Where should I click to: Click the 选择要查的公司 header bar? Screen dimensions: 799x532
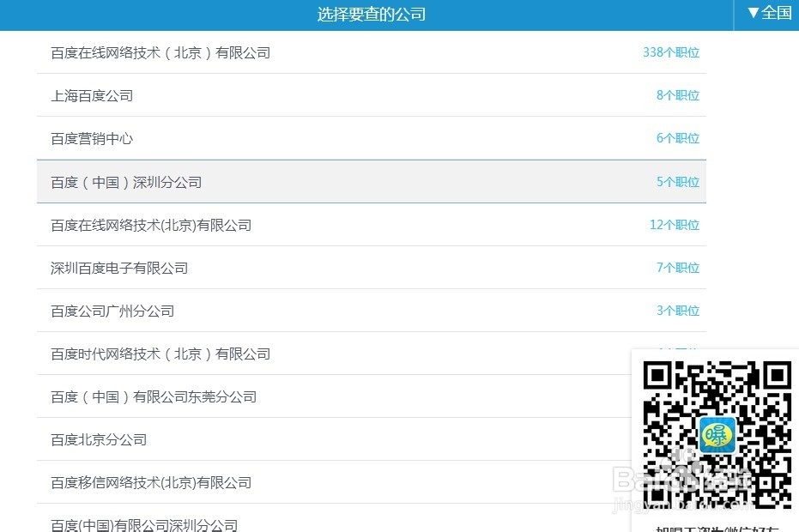click(372, 15)
